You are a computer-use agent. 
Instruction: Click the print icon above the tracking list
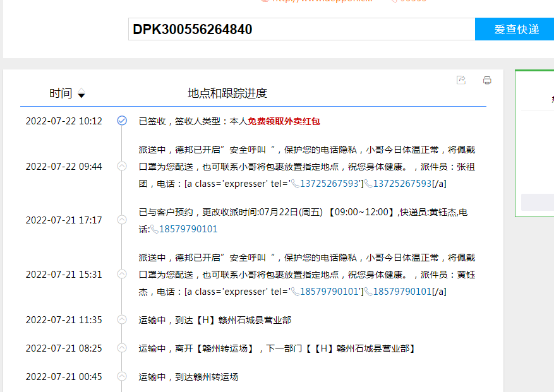pos(487,80)
